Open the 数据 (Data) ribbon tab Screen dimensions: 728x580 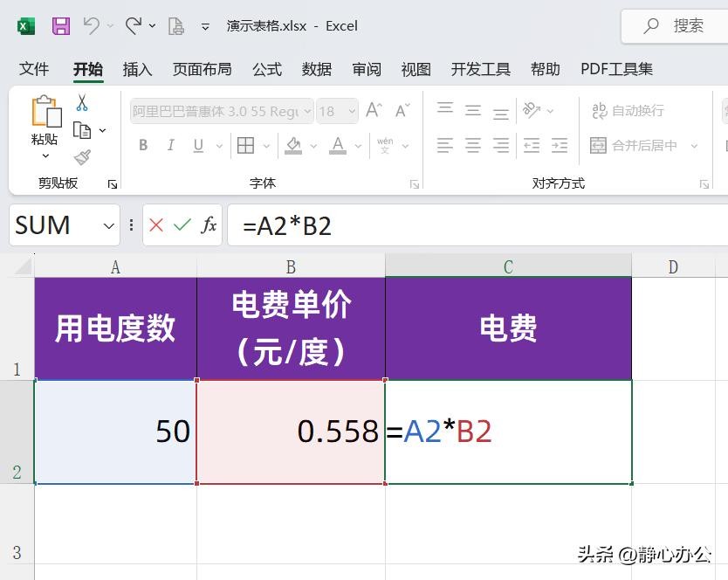coord(317,69)
